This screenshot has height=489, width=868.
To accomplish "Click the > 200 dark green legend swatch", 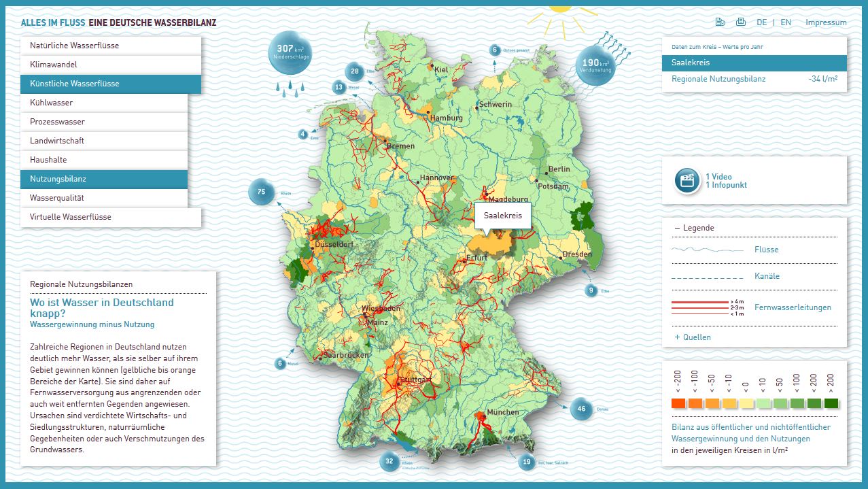I will pyautogui.click(x=831, y=403).
